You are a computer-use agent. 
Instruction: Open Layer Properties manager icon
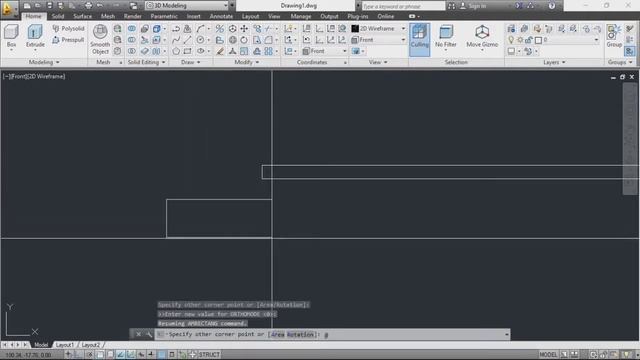[x=511, y=29]
